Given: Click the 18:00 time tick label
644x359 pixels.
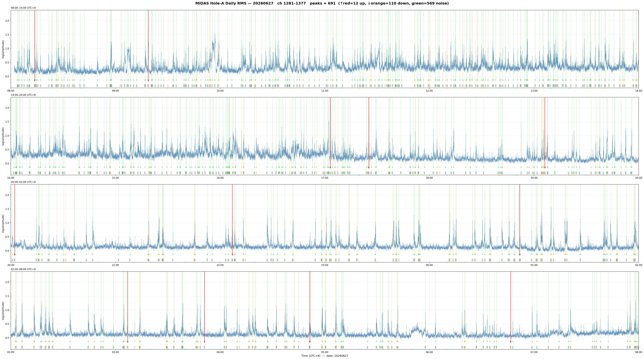Looking at the screenshot, I should pyautogui.click(x=429, y=178).
